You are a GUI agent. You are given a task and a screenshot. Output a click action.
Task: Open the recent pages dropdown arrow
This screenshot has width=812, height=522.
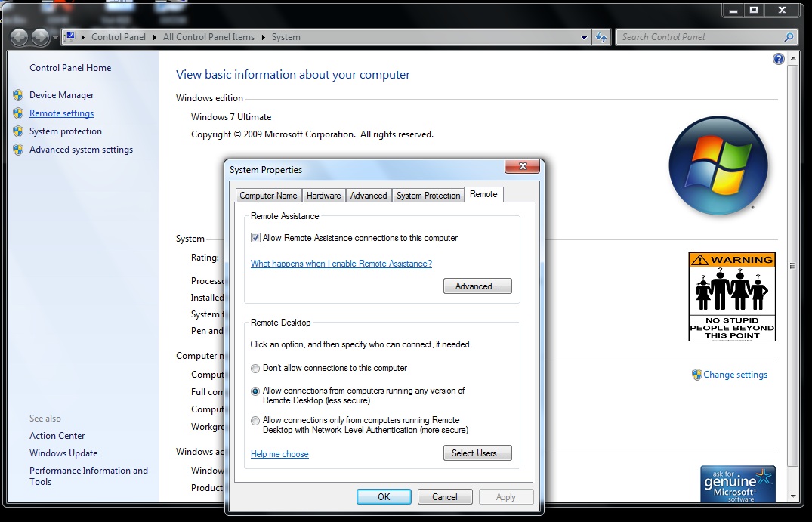pyautogui.click(x=55, y=38)
